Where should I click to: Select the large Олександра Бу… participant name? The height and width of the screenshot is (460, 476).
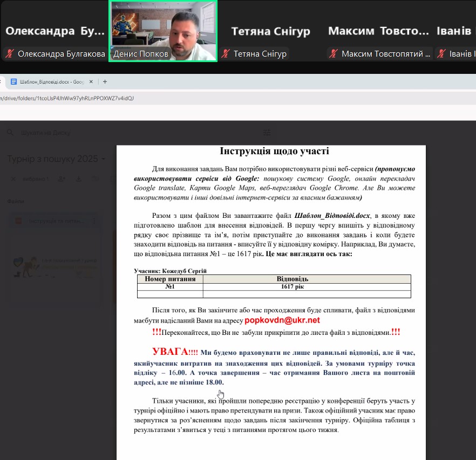tap(55, 31)
